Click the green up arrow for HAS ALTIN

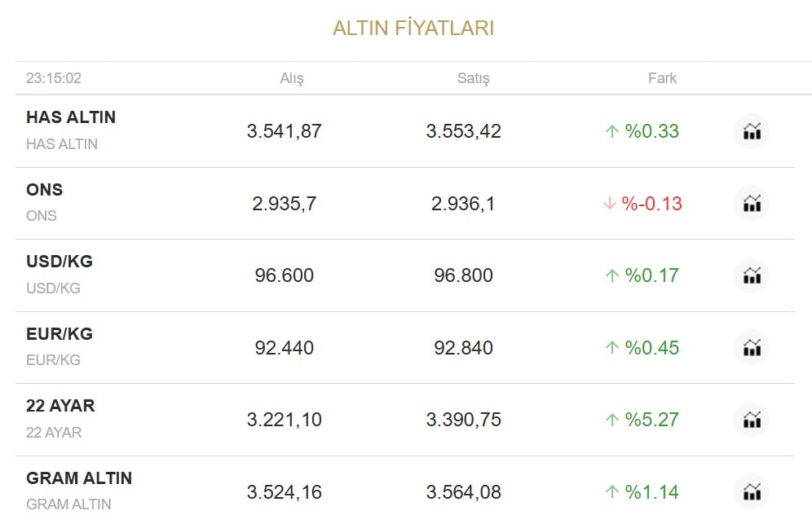coord(611,131)
